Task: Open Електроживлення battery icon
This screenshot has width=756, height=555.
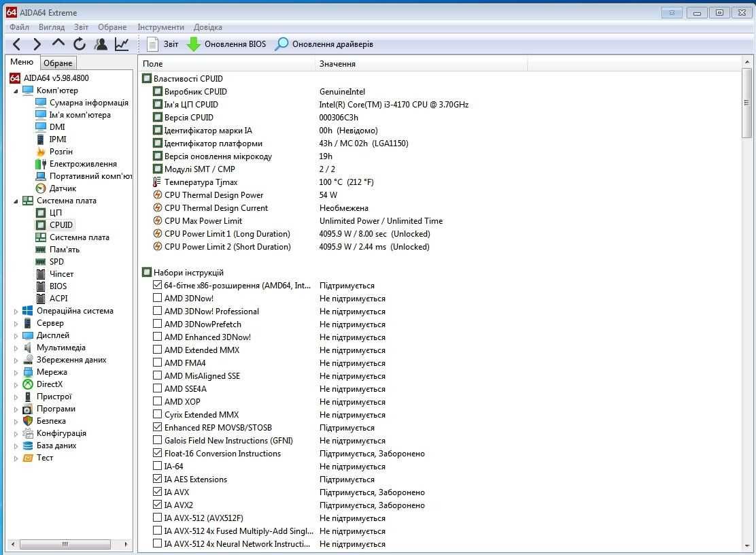Action: click(x=41, y=164)
